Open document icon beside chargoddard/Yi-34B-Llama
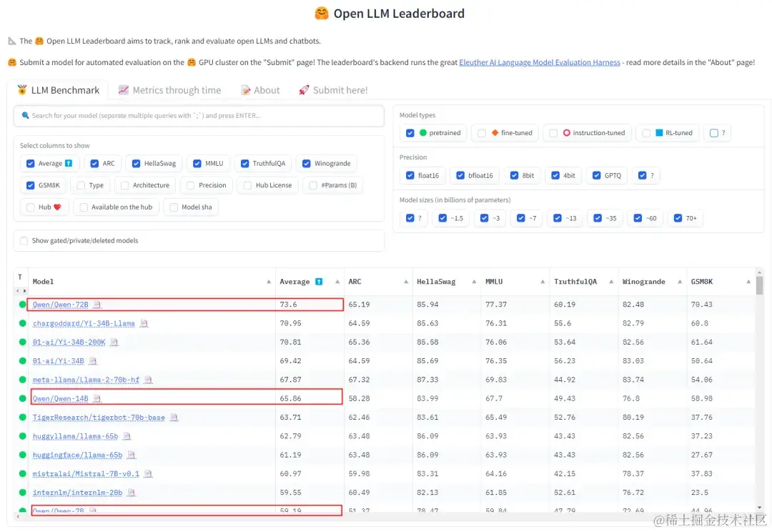The height and width of the screenshot is (532, 772). (144, 324)
